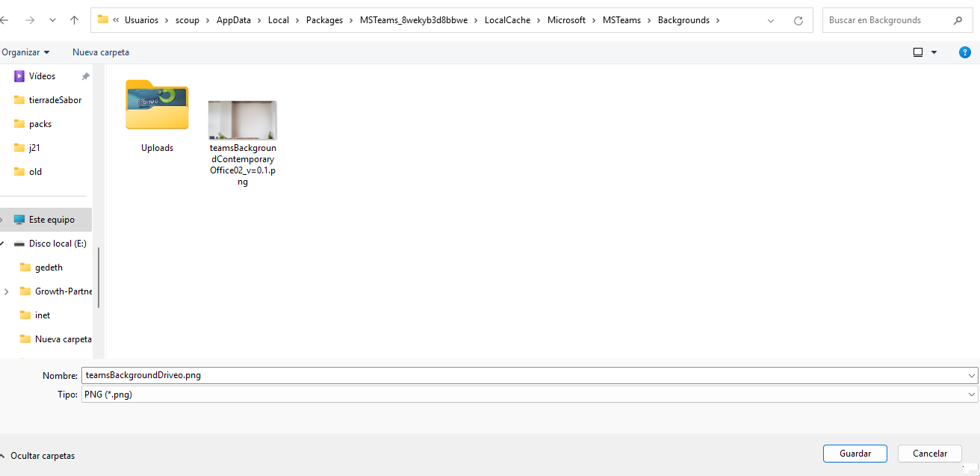This screenshot has width=980, height=476.
Task: Expand the Growth-Partner folder tree node
Action: (x=7, y=291)
